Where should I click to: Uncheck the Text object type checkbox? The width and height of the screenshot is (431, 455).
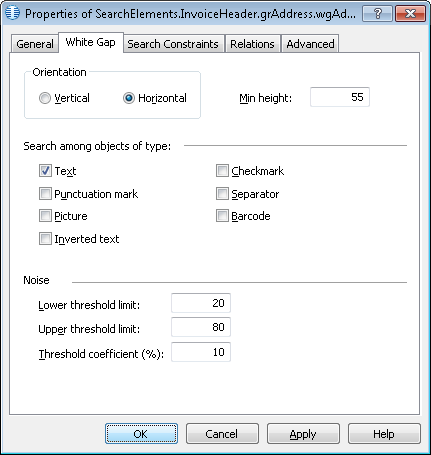(45, 171)
